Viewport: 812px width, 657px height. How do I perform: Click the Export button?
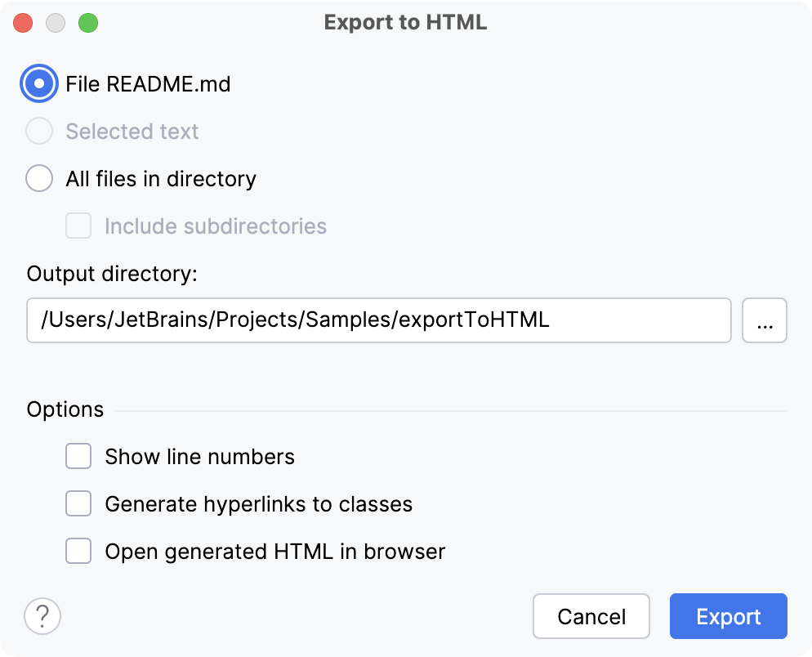728,616
